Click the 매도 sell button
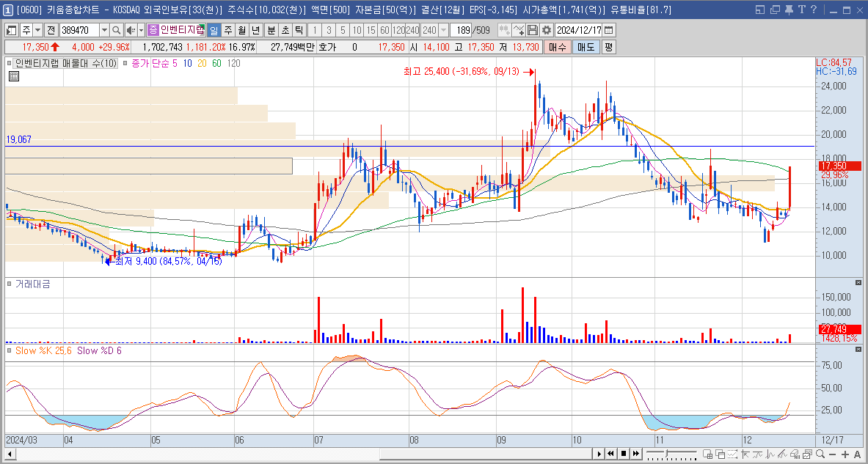This screenshot has width=868, height=464. 586,47
